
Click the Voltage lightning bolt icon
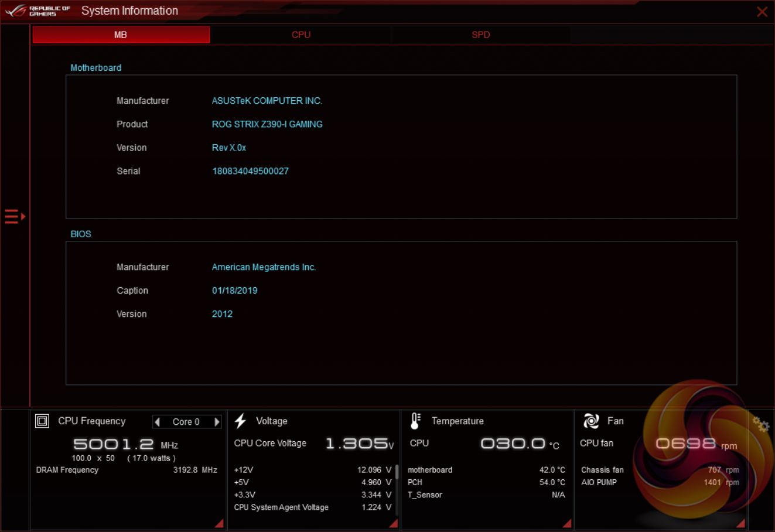click(x=240, y=421)
